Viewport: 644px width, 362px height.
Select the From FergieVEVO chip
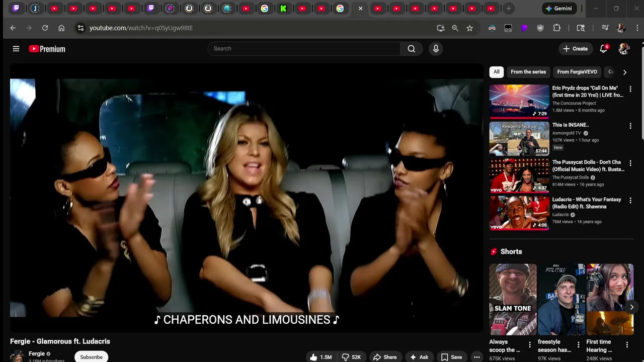click(x=577, y=72)
